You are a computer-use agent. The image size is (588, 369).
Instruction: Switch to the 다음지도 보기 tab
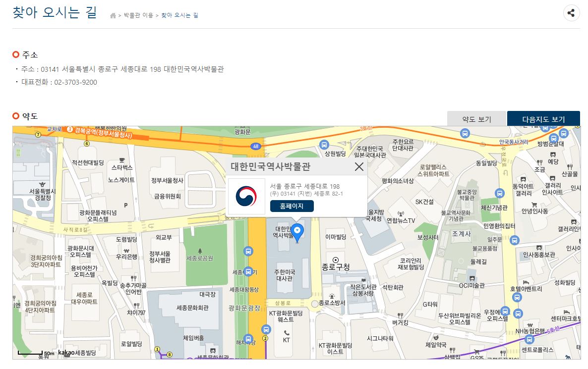tap(543, 119)
